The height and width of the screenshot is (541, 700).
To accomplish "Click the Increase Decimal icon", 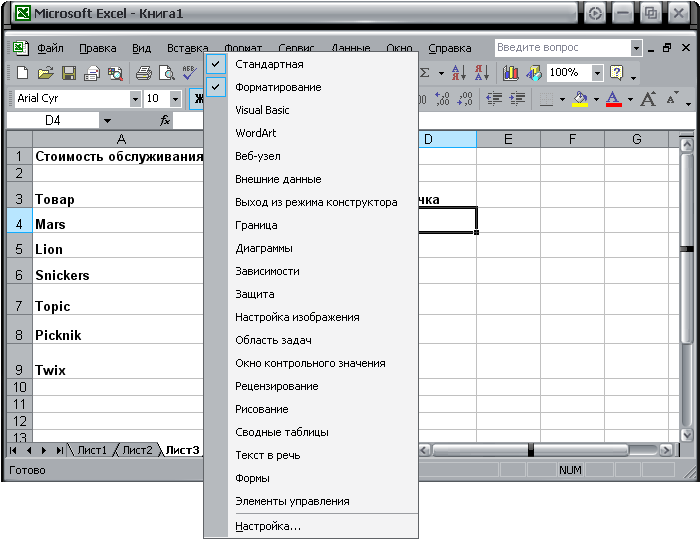I will 442,99.
